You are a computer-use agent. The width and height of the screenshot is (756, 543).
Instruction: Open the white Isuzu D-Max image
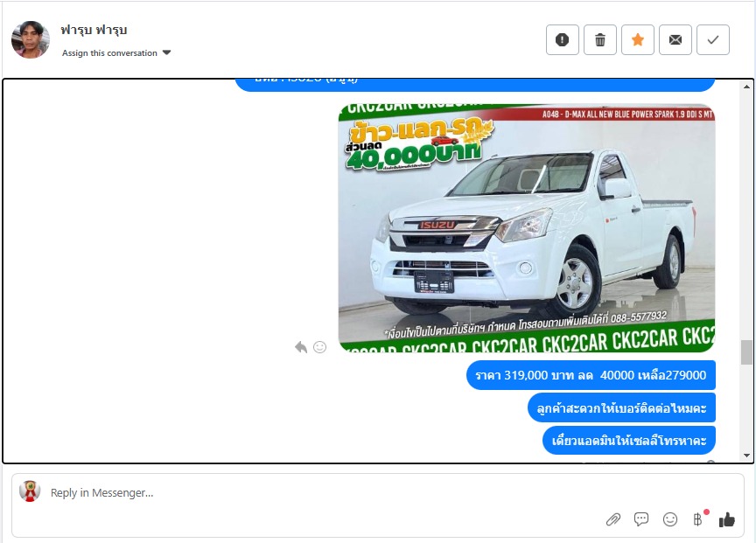[527, 227]
